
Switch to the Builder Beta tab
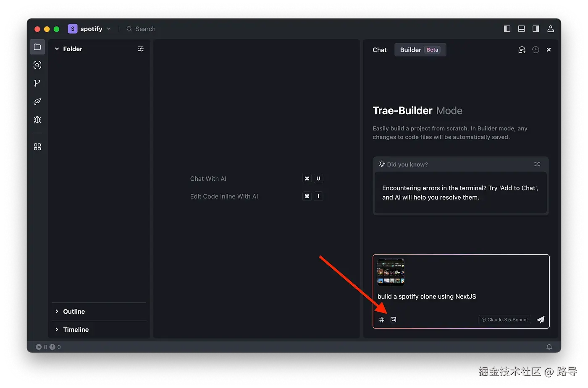coord(420,50)
